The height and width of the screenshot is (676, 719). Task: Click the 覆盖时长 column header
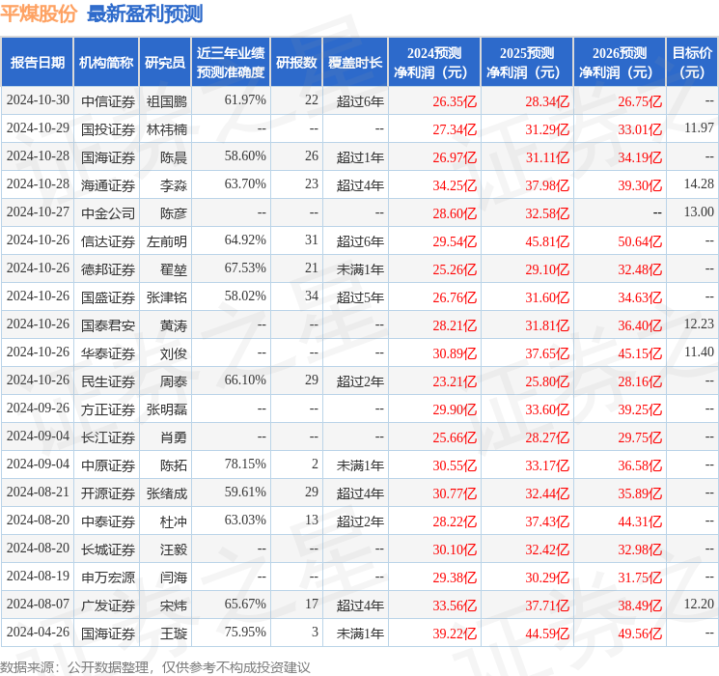point(355,62)
